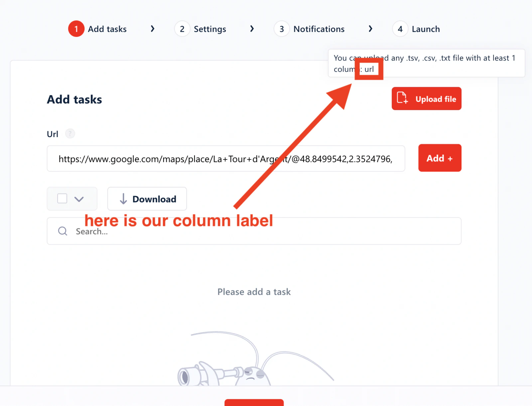Click the number 4 step circle
Viewport: 532px width, 406px height.
point(400,29)
